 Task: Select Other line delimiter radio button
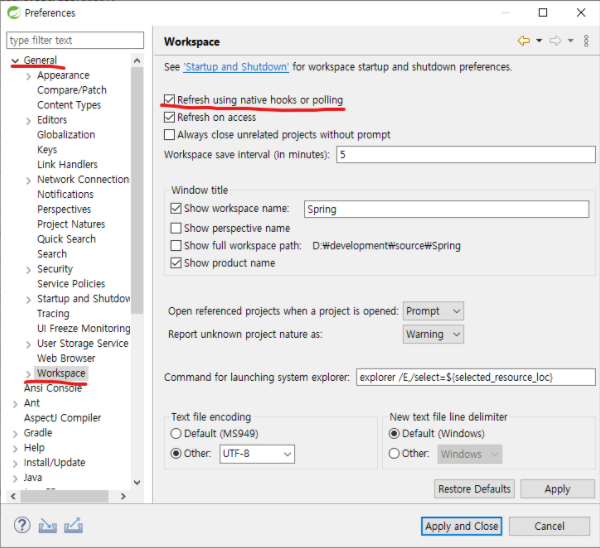pos(394,453)
